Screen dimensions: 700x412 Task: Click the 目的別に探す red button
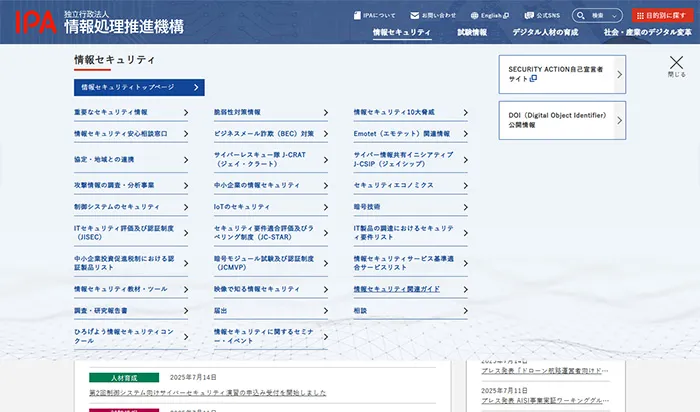pos(662,16)
